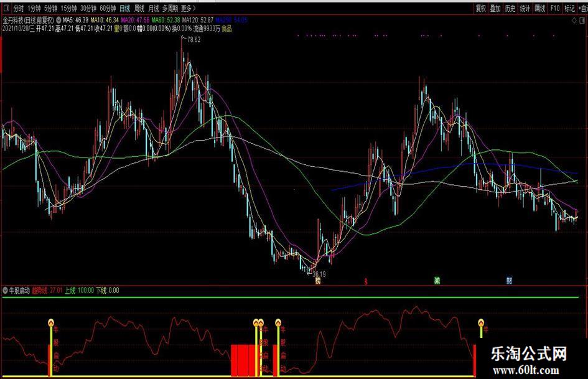This screenshot has height=379, width=588.
Task: Switch to 周线 weekly chart
Action: point(139,8)
